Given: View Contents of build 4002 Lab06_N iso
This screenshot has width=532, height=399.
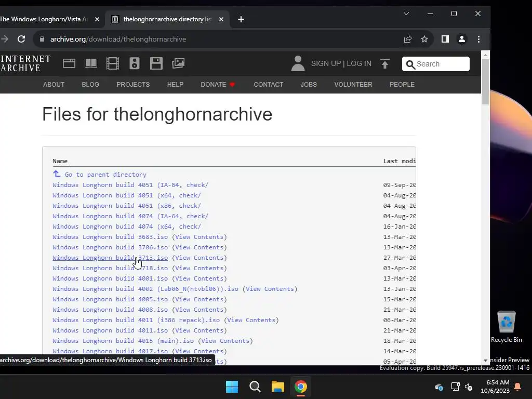Looking at the screenshot, I should point(270,289).
